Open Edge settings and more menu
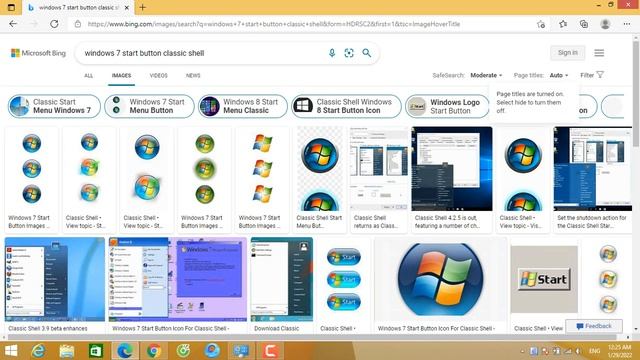640x360 pixels. pos(627,24)
